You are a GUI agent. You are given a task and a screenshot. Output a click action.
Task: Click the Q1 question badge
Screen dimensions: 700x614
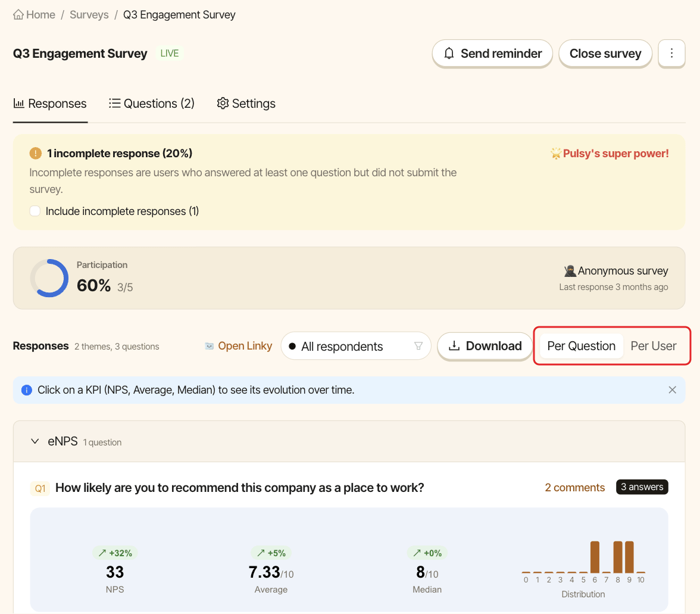pyautogui.click(x=40, y=488)
